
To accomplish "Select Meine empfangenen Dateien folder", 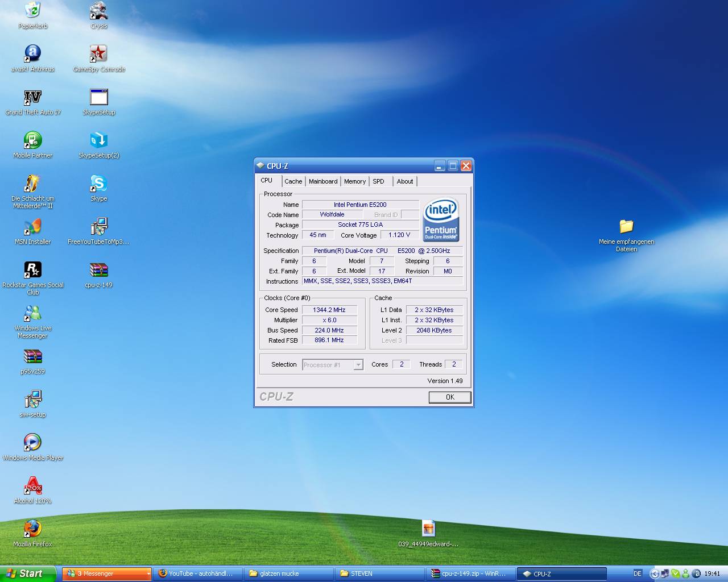I will coord(627,226).
